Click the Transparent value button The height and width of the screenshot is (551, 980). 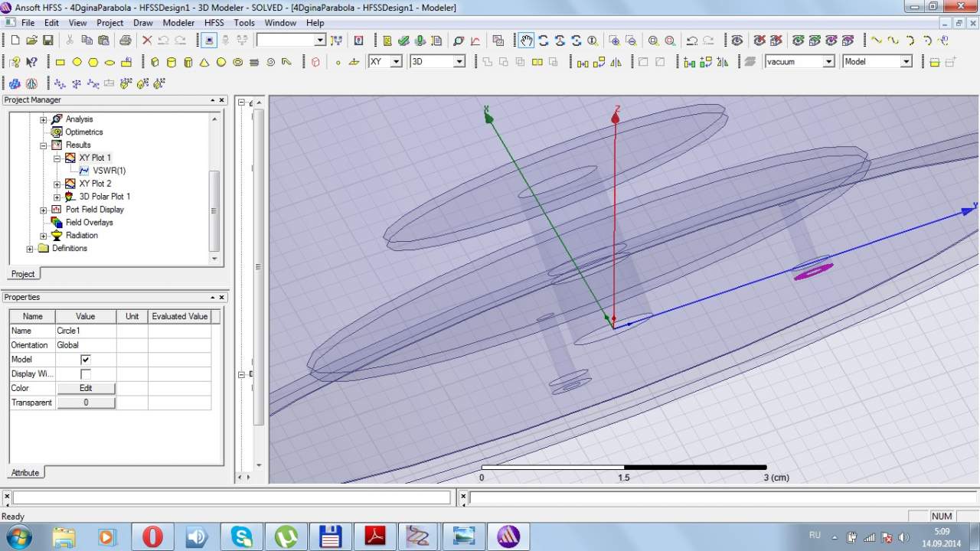(x=86, y=403)
